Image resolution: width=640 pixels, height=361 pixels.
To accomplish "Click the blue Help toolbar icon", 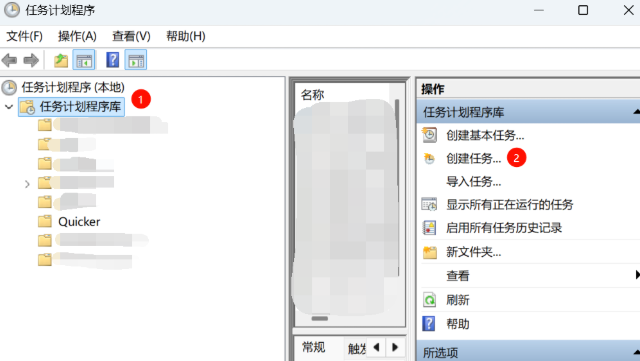I will (112, 60).
